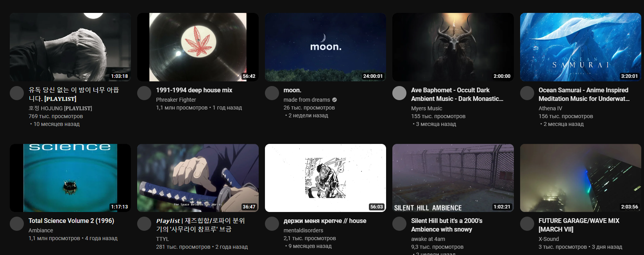Open the Ocean Samurai video thumbnail

click(x=581, y=47)
